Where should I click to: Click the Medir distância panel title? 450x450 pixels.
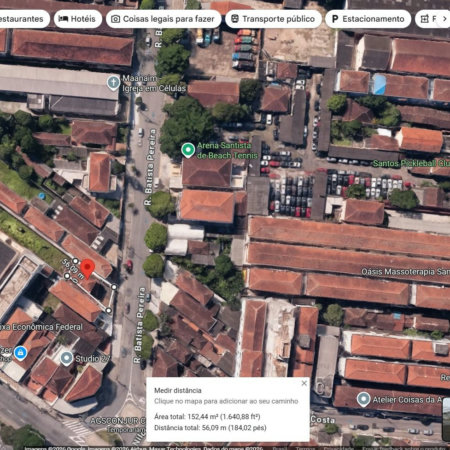(178, 390)
